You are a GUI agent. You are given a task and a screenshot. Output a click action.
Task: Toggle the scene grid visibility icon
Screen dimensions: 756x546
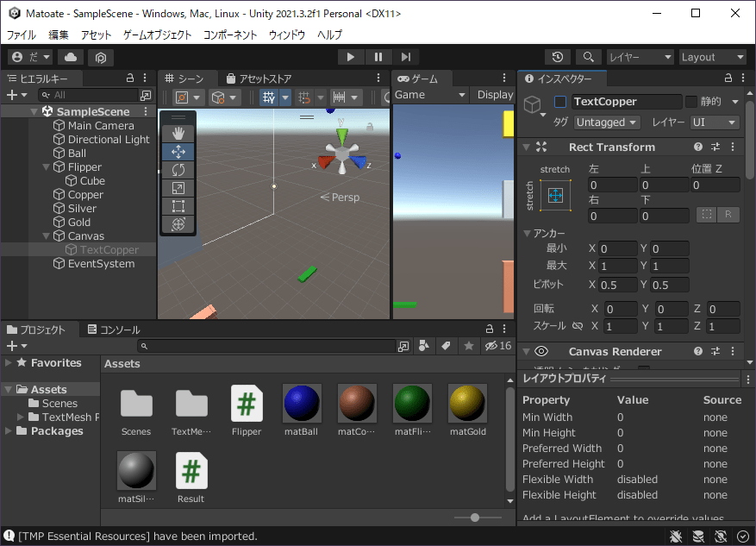click(x=269, y=98)
